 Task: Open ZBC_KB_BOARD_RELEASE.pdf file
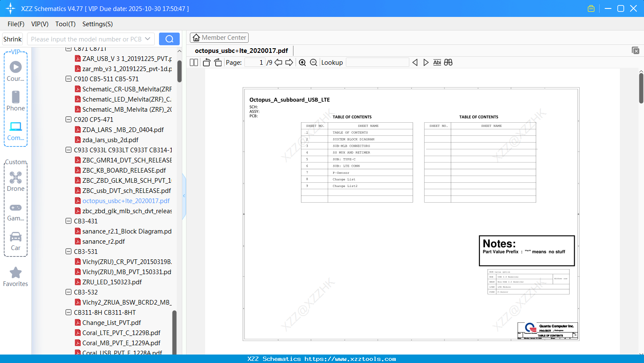click(x=124, y=170)
